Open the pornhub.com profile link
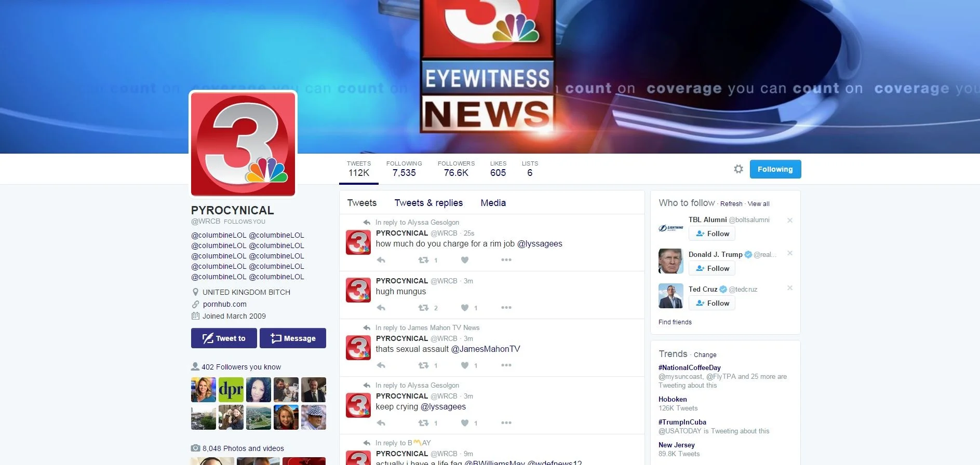 click(x=224, y=304)
